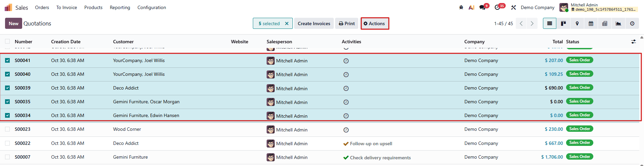
Task: Open Check delivery requirements activity for S00007
Action: [377, 158]
